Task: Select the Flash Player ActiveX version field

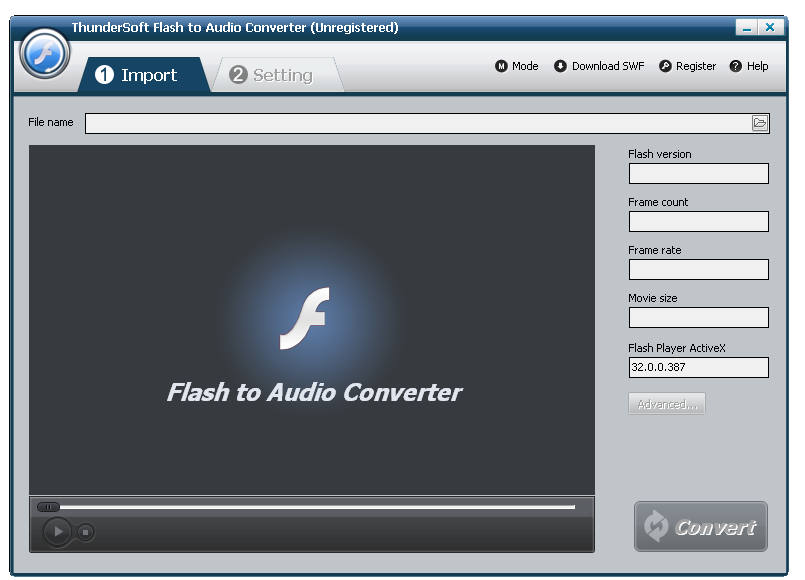Action: 698,367
